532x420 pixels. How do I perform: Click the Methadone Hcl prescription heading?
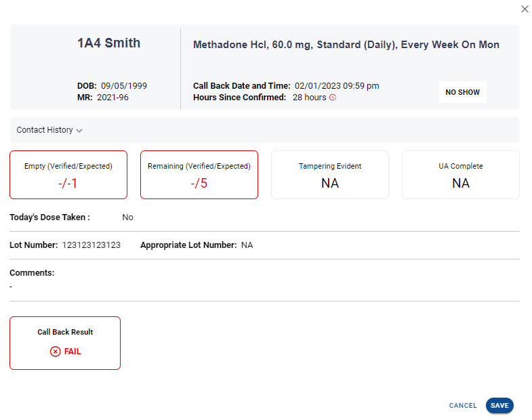[x=346, y=45]
